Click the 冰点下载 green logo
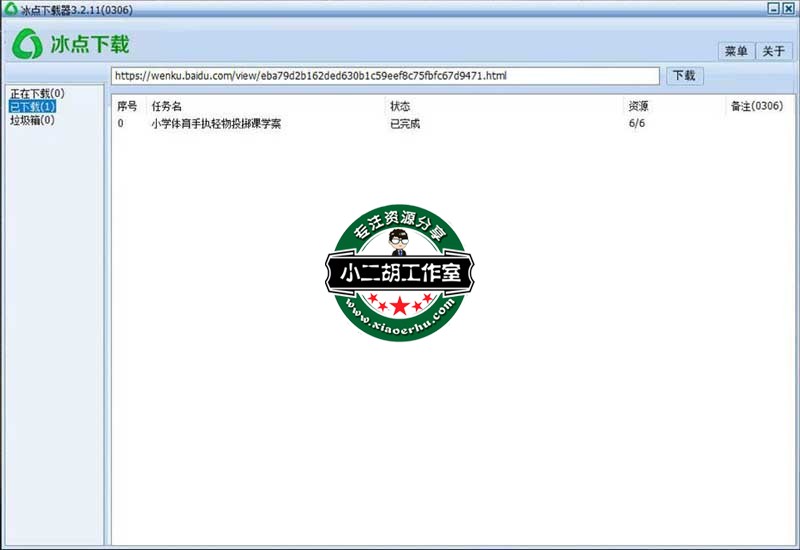This screenshot has height=550, width=800. click(x=71, y=45)
